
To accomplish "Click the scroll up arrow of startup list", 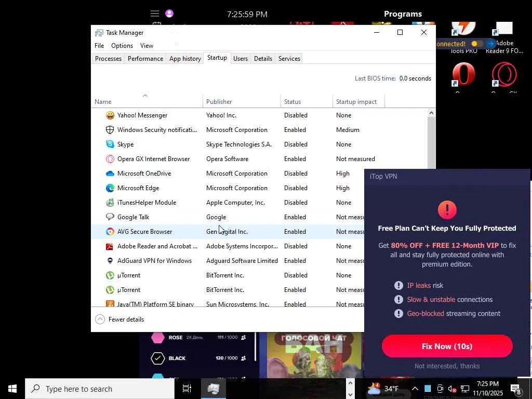I will coord(431,113).
